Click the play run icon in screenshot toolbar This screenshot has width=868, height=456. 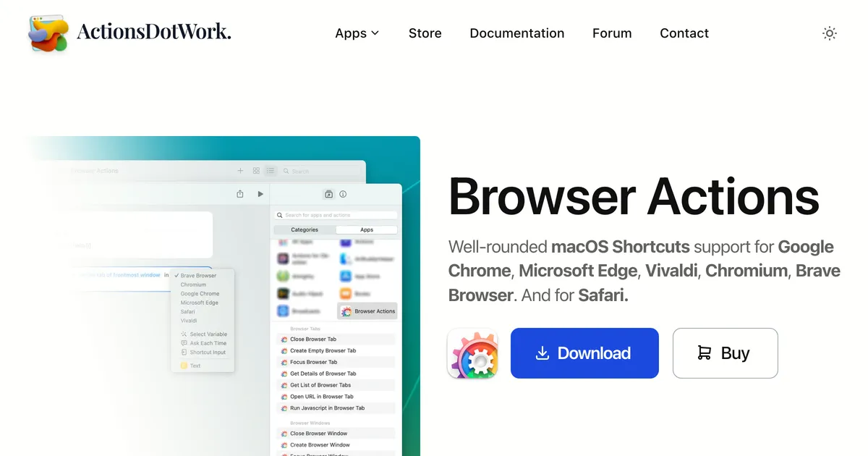(260, 194)
